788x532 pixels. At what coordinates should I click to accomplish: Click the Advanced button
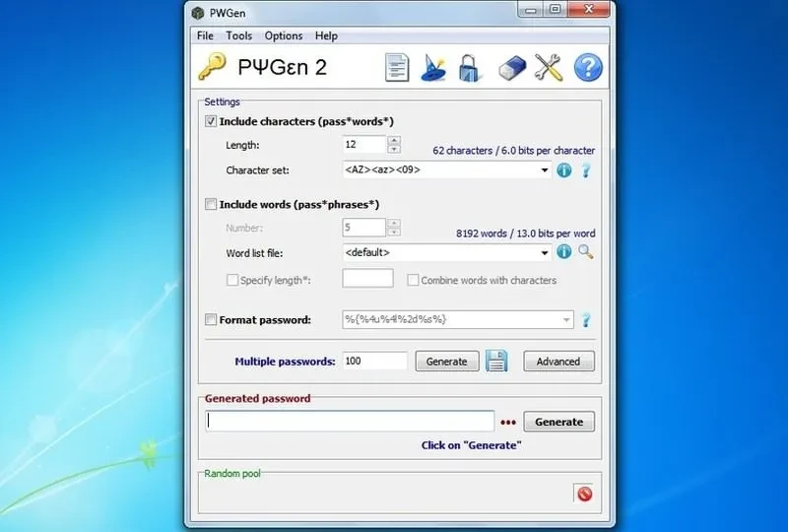coord(558,362)
